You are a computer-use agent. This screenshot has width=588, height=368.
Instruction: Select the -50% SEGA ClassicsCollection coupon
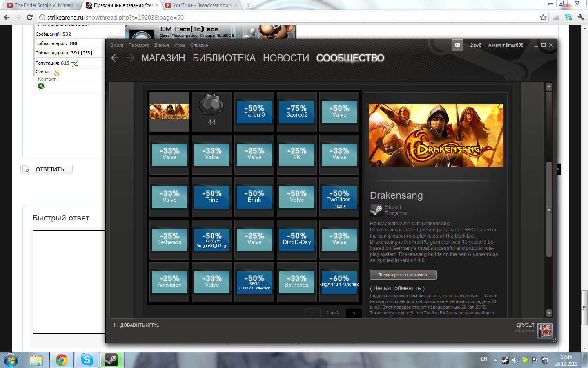[x=254, y=282]
